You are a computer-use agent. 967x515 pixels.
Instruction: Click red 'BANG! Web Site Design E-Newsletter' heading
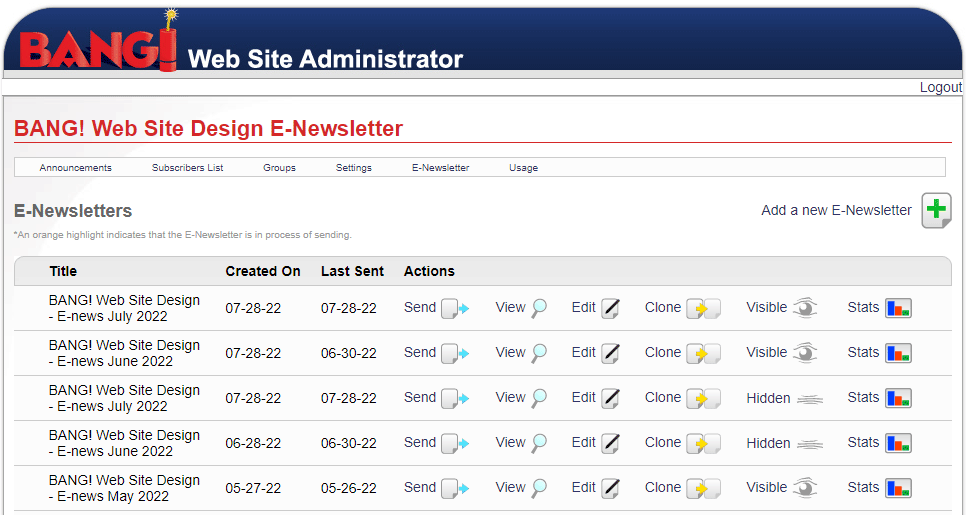208,128
